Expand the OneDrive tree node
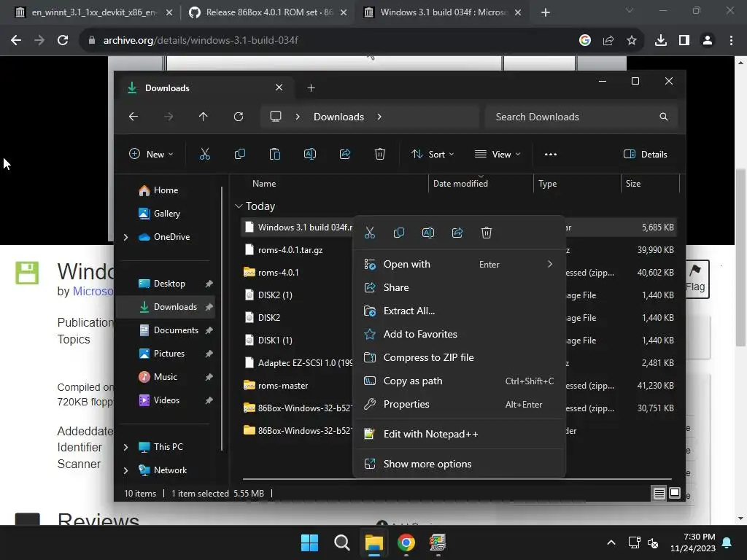 tap(125, 237)
